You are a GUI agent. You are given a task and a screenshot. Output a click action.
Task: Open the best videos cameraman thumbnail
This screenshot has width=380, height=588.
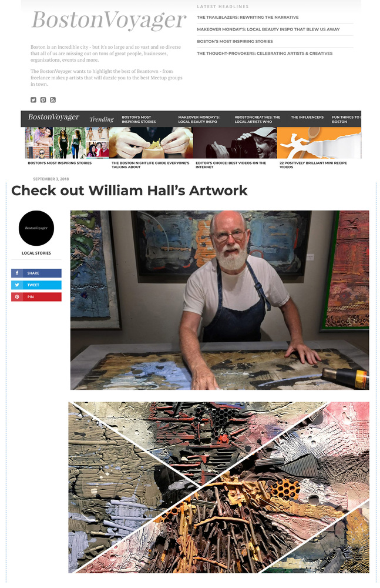(235, 142)
